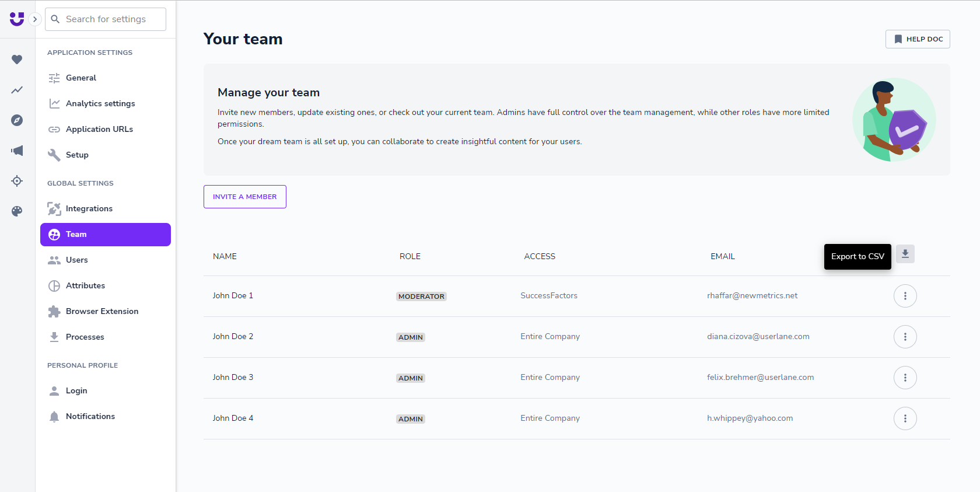Download team list via Export CSV icon

pos(905,254)
